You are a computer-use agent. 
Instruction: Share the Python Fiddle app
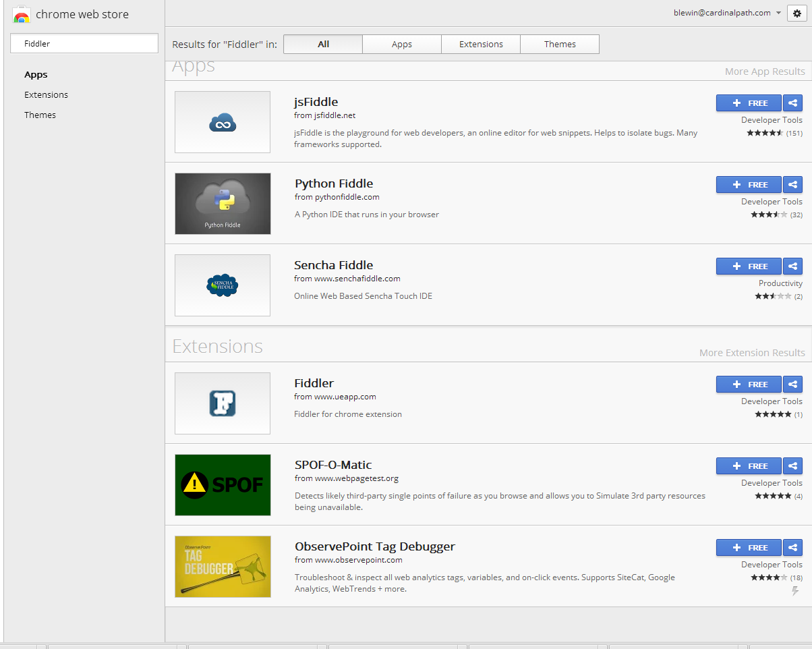point(792,184)
